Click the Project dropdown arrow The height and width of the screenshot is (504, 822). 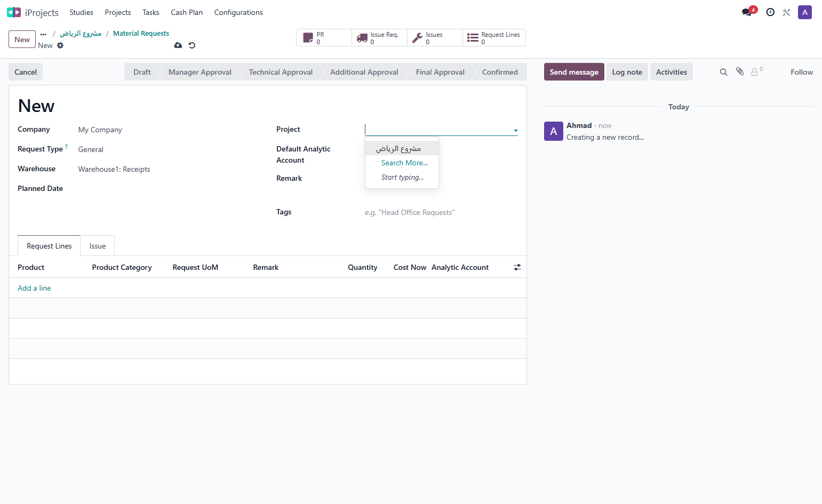[515, 130]
